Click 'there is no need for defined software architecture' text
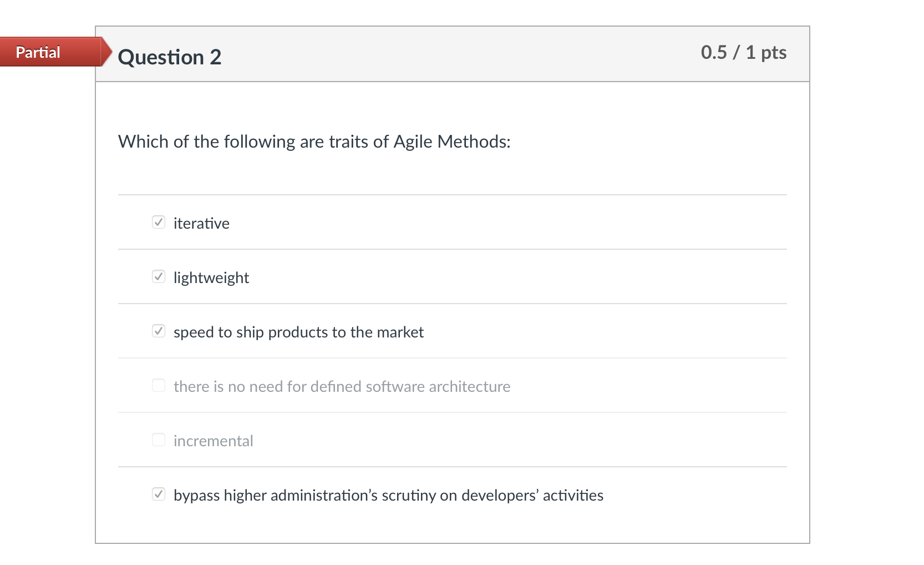924x565 pixels. click(342, 386)
